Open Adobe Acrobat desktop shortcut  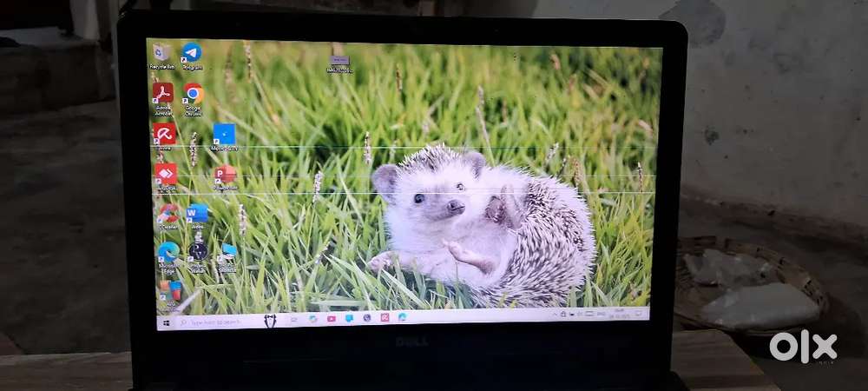163,94
